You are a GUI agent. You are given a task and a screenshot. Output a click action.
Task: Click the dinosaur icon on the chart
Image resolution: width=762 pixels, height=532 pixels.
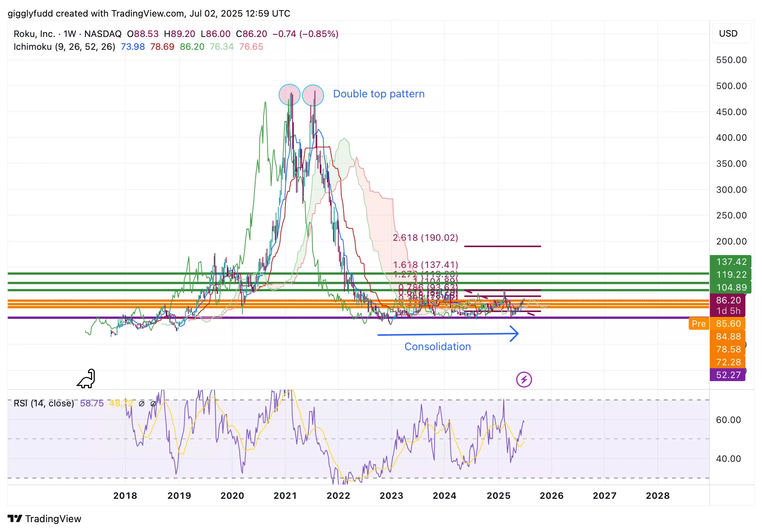click(x=86, y=378)
